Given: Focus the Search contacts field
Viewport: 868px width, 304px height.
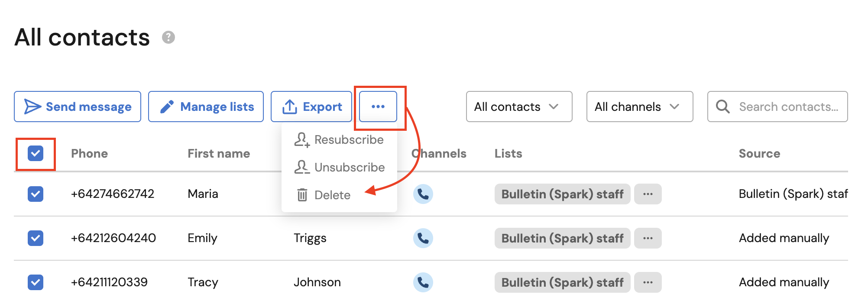Looking at the screenshot, I should pyautogui.click(x=788, y=107).
